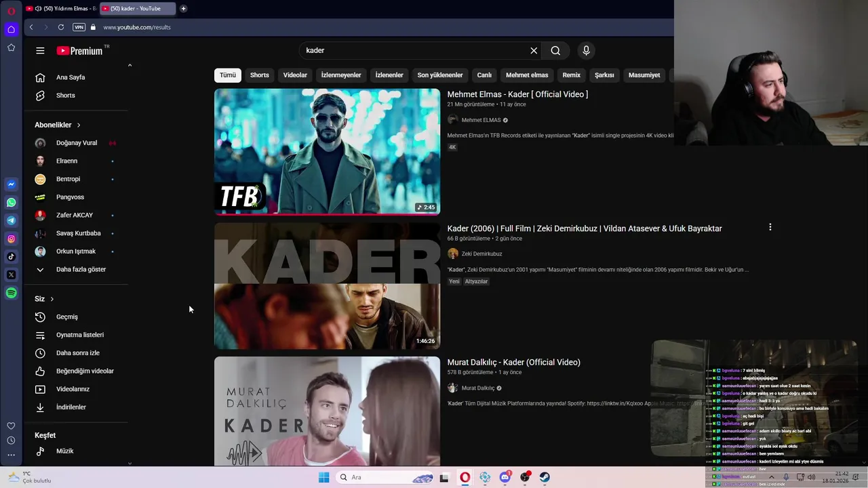Open Messenger in Opera sidebar
868x488 pixels.
tap(11, 184)
